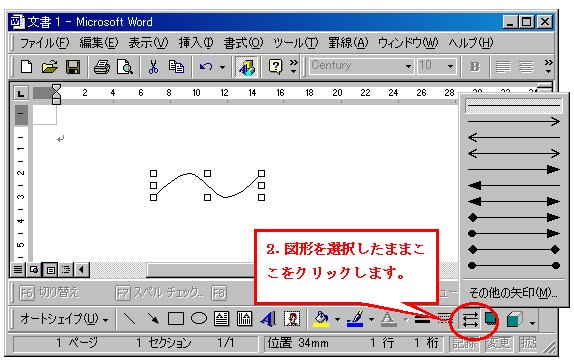Toggle the Drawing toolbar button
This screenshot has height=364, width=574.
pyautogui.click(x=247, y=67)
